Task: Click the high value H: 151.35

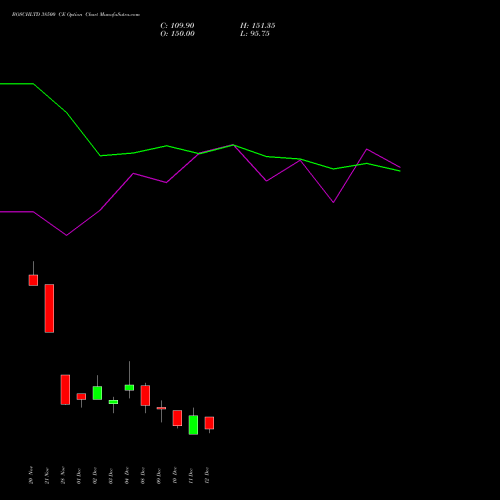Action: [258, 26]
